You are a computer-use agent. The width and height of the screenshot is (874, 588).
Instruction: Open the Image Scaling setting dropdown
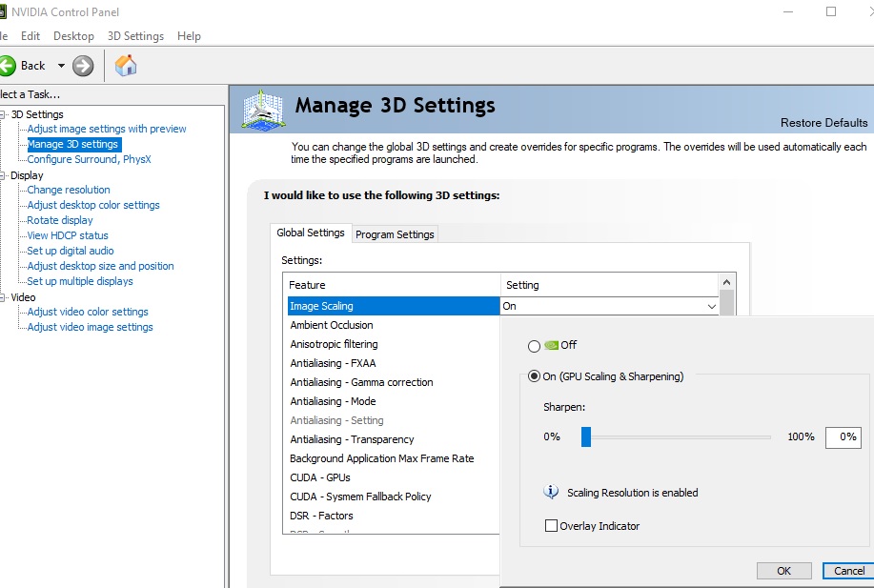click(711, 307)
